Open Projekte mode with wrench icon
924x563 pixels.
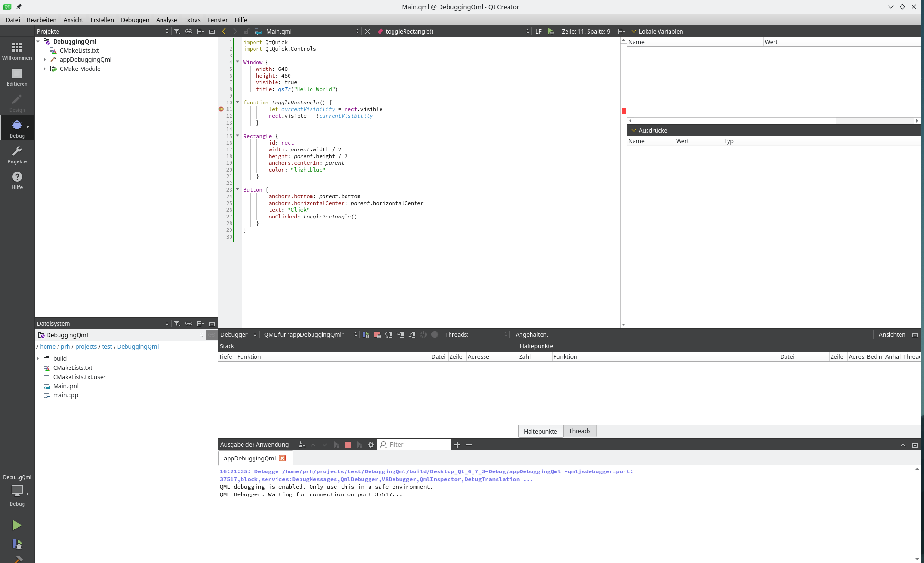[17, 155]
